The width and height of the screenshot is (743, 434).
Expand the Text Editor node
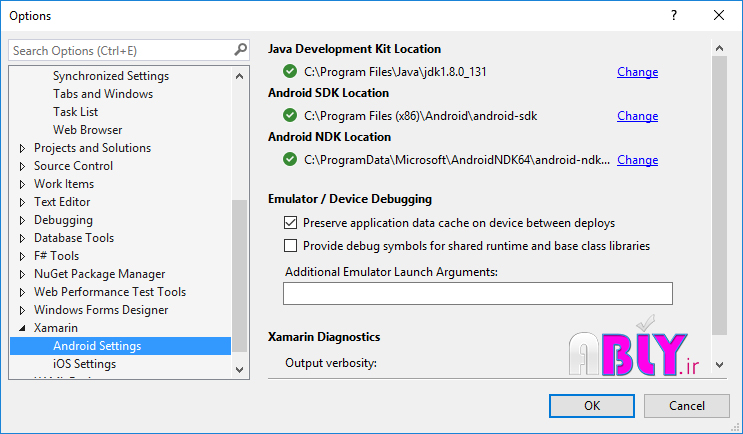click(x=22, y=202)
